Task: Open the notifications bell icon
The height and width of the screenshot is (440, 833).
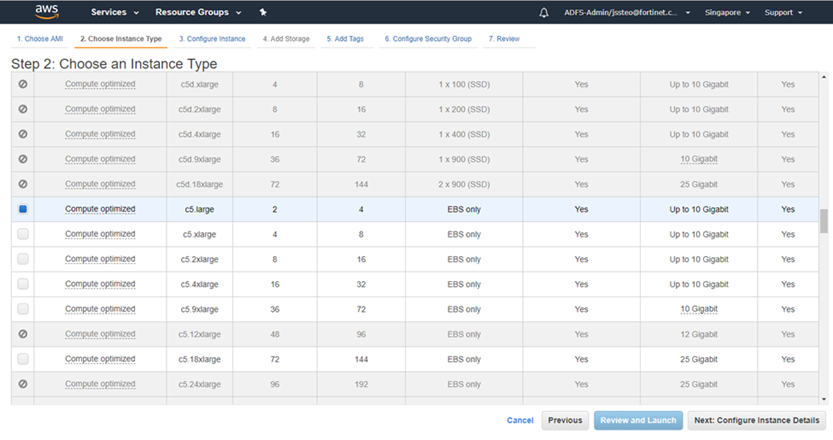Action: 544,13
